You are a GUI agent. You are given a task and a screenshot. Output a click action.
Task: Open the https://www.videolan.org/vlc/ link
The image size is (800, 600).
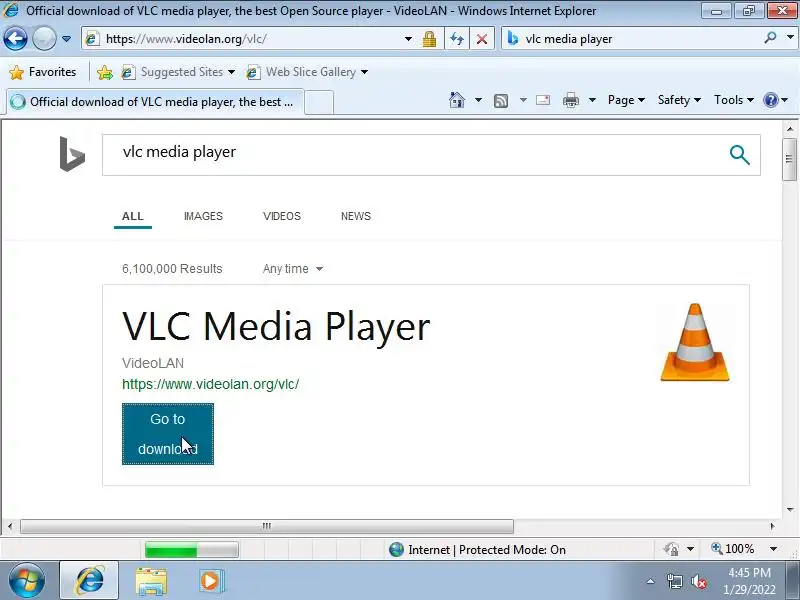coord(210,384)
